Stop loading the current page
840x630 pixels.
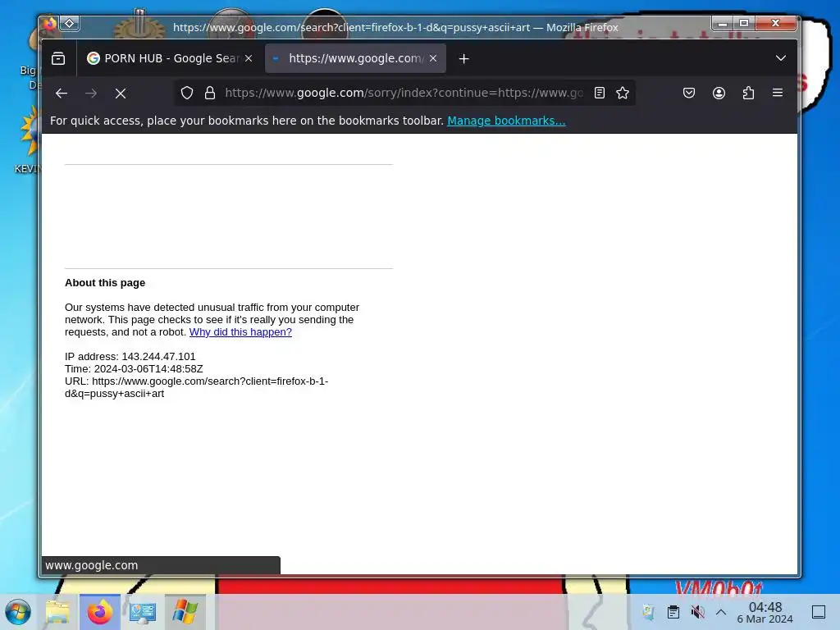click(121, 94)
